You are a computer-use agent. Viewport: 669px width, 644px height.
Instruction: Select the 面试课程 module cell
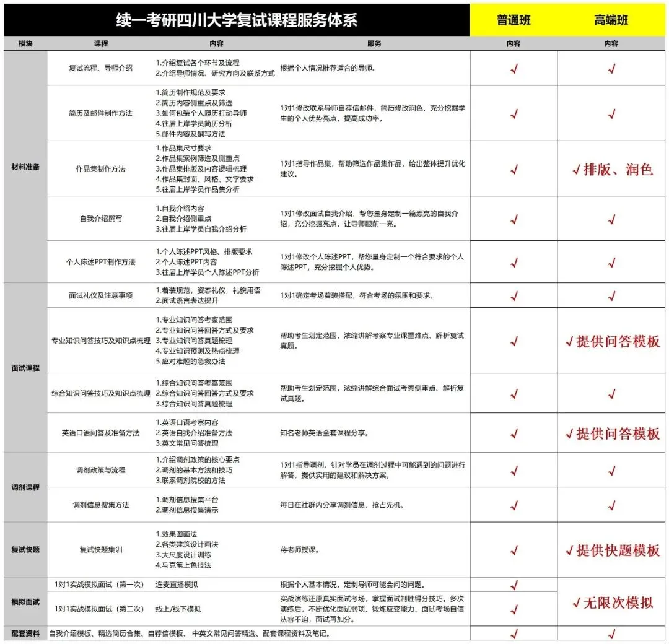point(25,368)
